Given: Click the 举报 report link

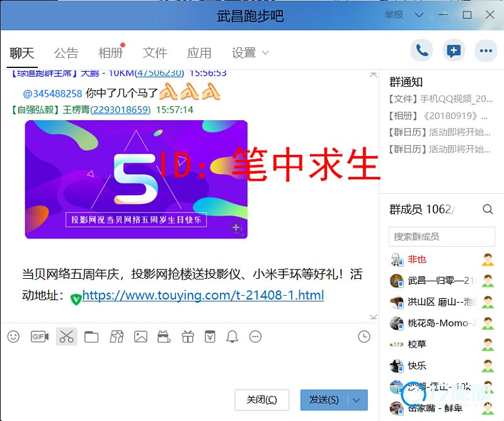Looking at the screenshot, I should click(394, 14).
